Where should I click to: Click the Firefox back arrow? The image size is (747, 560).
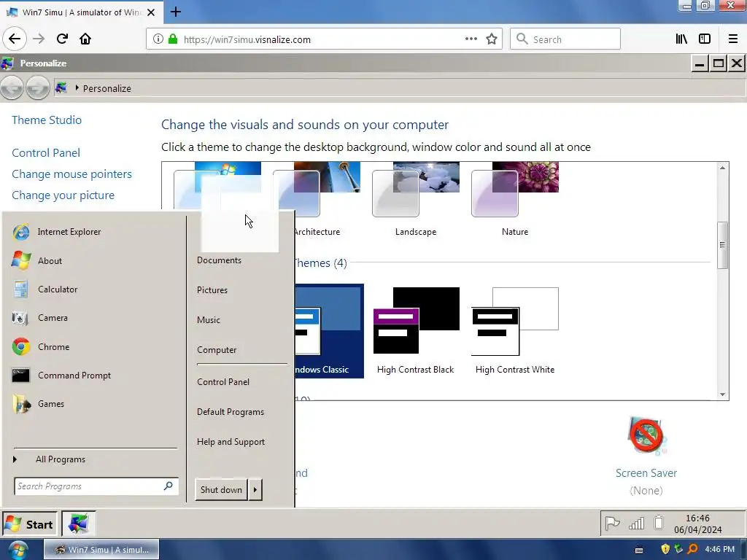click(x=15, y=39)
